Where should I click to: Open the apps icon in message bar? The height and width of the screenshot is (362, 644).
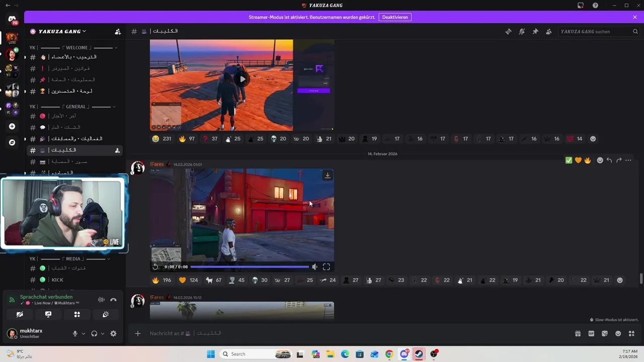631,333
